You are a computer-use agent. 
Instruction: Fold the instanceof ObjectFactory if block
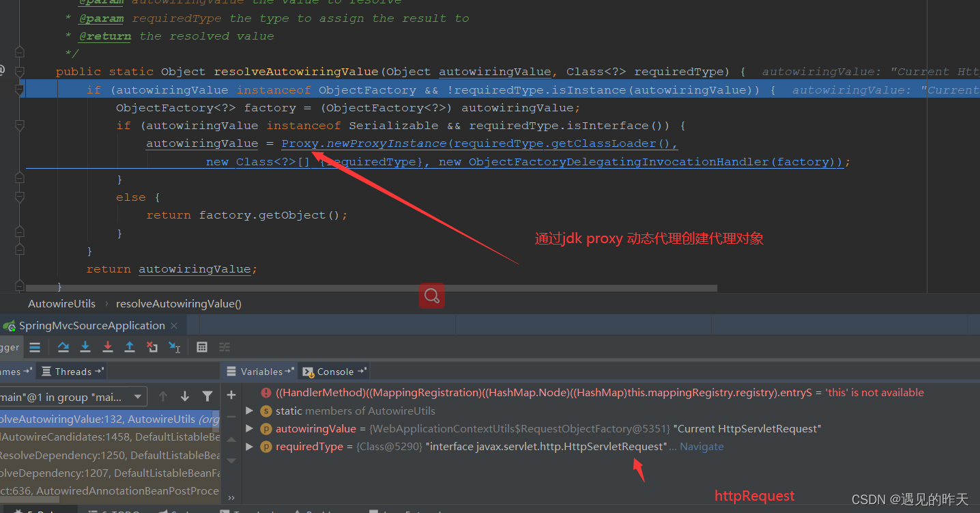[x=20, y=89]
